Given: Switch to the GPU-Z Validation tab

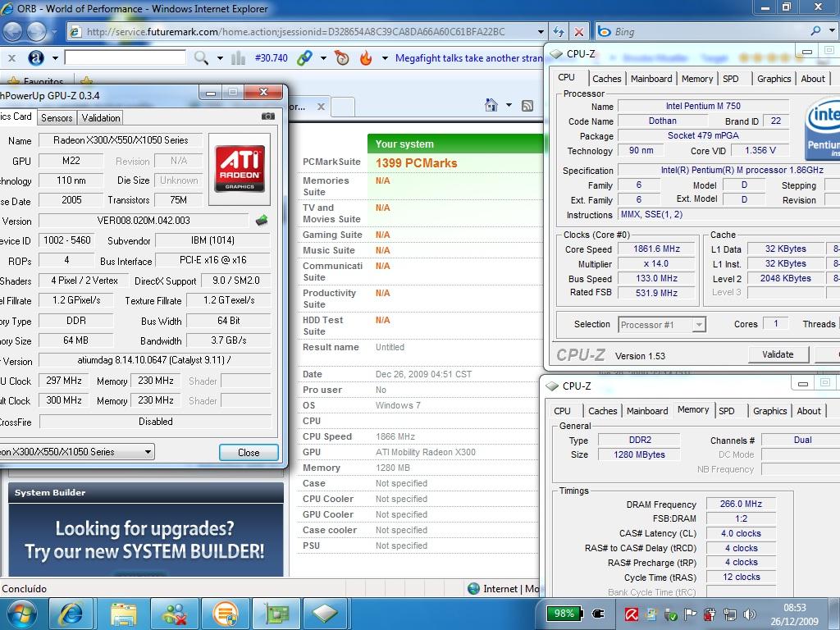Looking at the screenshot, I should pyautogui.click(x=101, y=118).
